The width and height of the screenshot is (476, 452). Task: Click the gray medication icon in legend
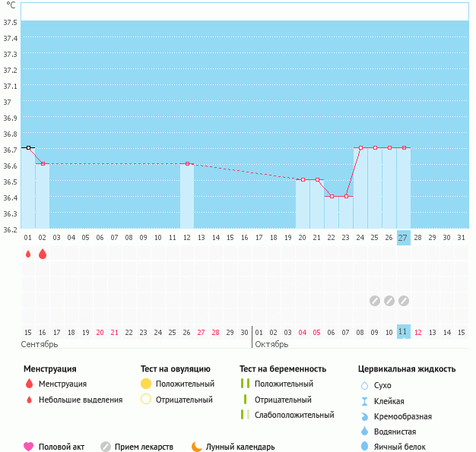106,447
